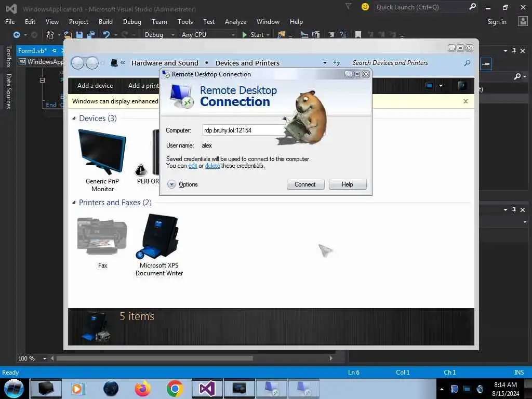Image resolution: width=532 pixels, height=399 pixels.
Task: Click the Quick Launch magnifier icon
Action: pos(472,7)
